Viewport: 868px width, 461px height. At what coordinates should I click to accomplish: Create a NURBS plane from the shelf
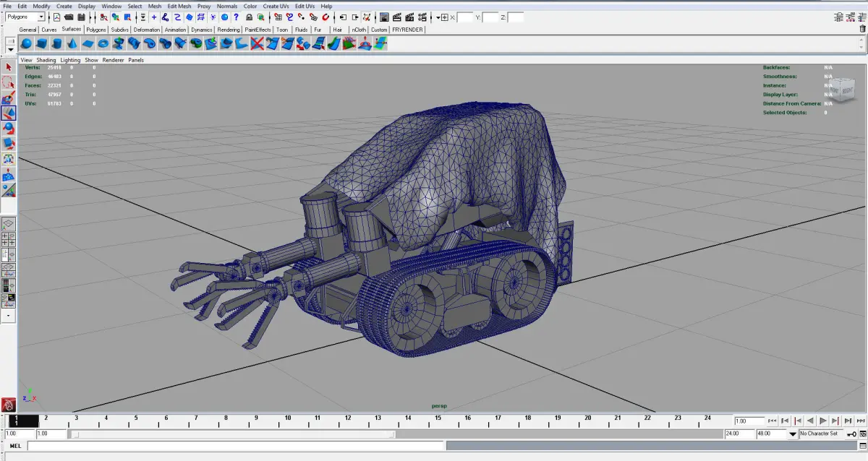pos(88,43)
